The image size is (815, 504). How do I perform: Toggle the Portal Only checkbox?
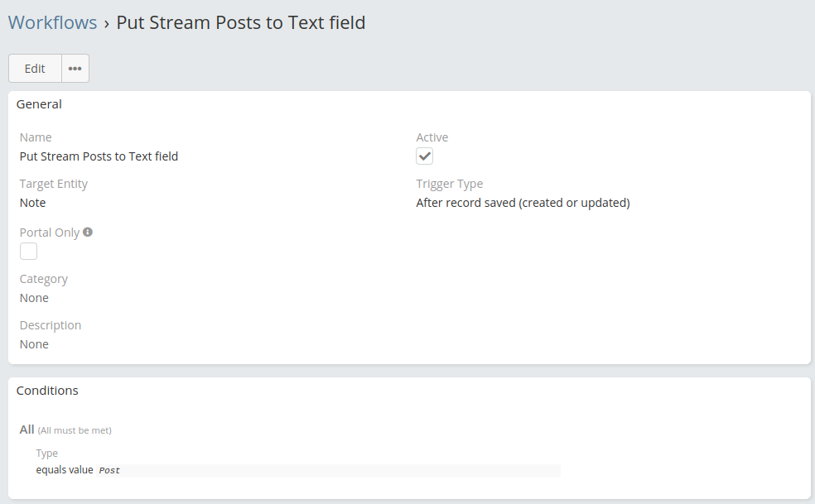29,251
